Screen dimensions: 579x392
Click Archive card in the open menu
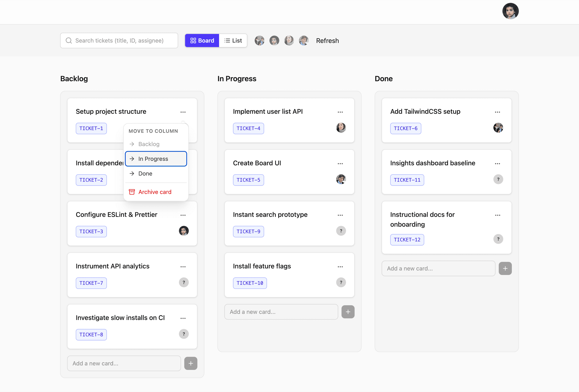155,192
